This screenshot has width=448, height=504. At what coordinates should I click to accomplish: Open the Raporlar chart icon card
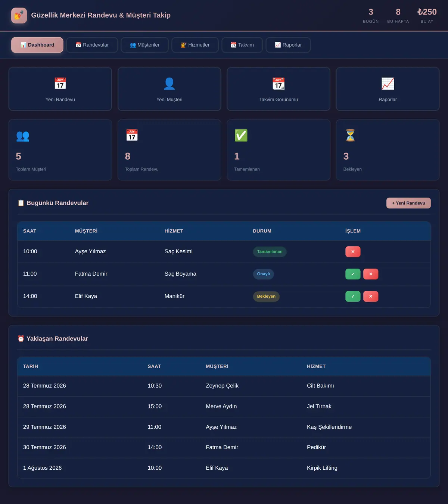tap(388, 89)
